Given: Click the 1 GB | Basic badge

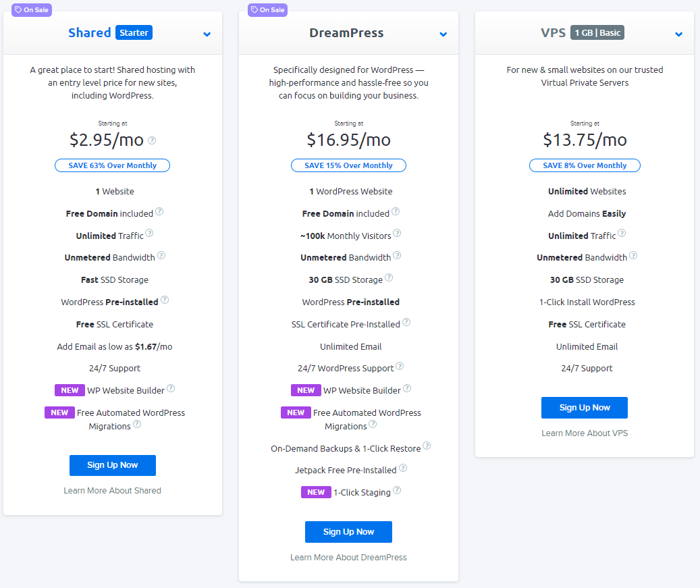Looking at the screenshot, I should pyautogui.click(x=597, y=32).
